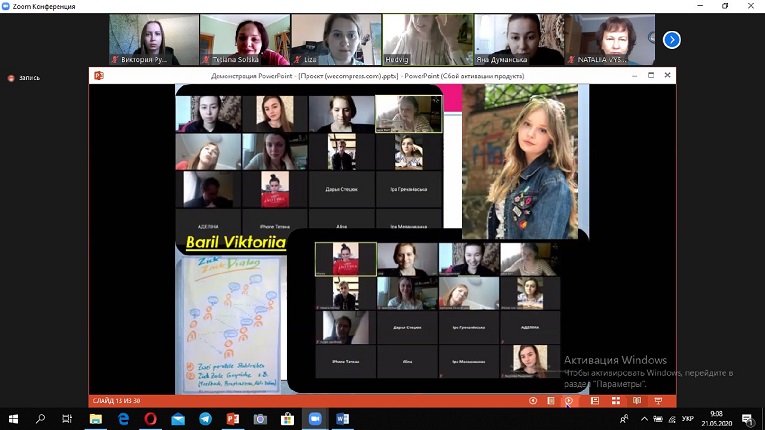Screen dimensions: 765x430
Task: Switch to Reading view icon
Action: [637, 401]
